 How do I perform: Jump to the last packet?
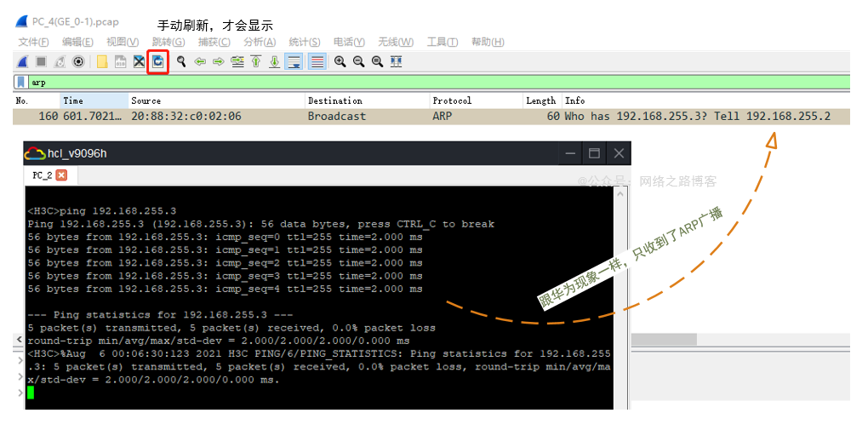[x=275, y=61]
